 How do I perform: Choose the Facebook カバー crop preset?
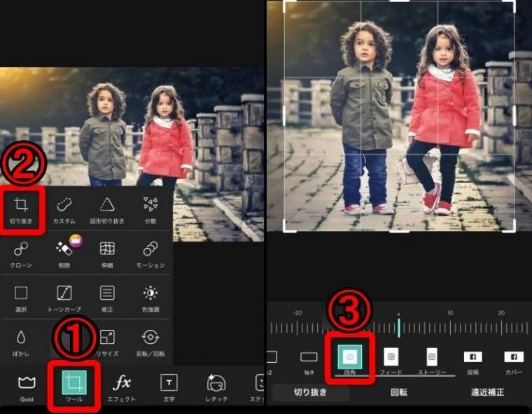tap(514, 363)
